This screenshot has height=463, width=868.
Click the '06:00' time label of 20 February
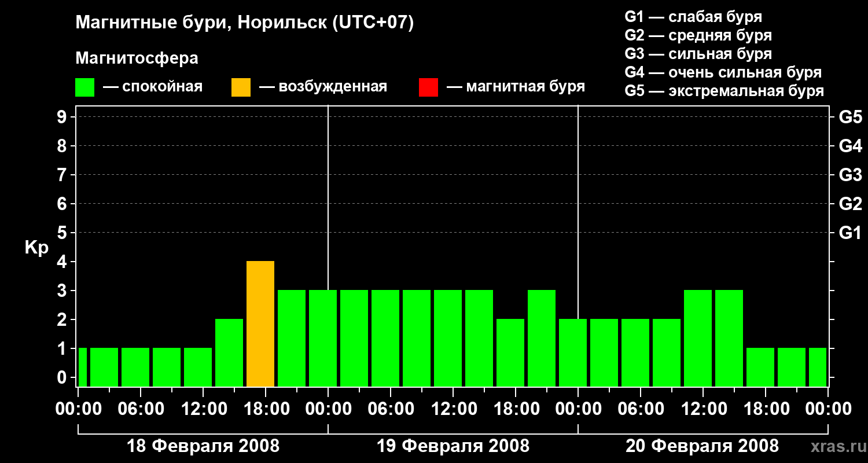tap(641, 409)
